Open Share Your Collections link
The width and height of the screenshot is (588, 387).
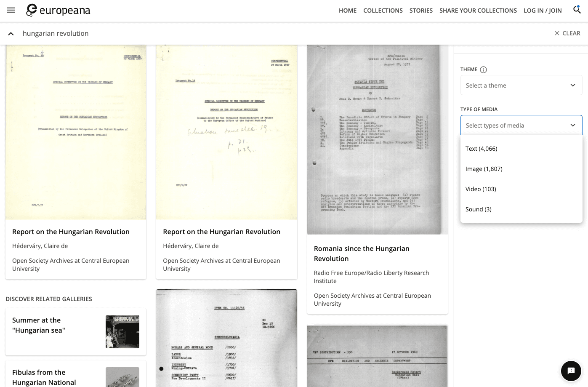click(478, 11)
